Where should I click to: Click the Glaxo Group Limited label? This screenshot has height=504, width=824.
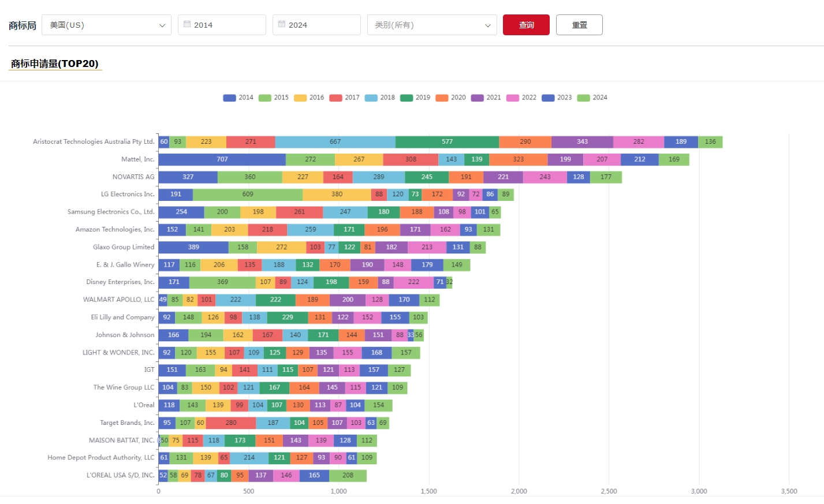click(x=124, y=247)
